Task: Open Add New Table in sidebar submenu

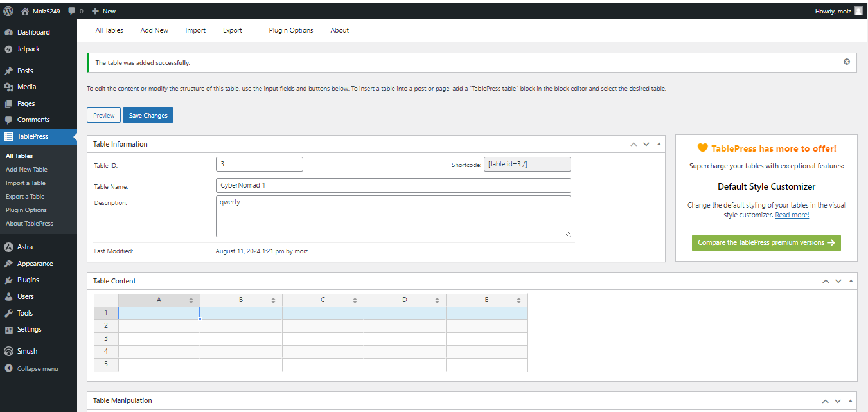Action: 26,170
